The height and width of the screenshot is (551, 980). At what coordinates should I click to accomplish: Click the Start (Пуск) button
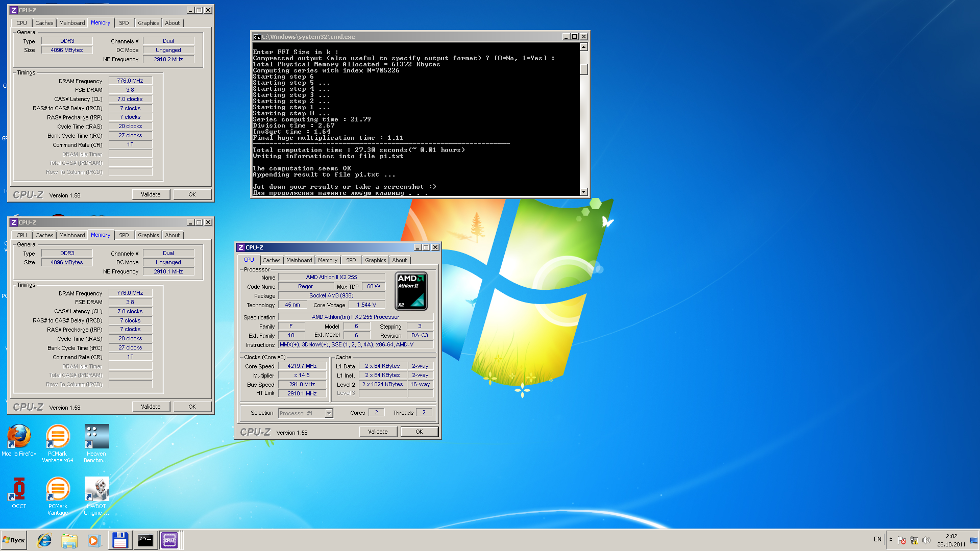[14, 540]
